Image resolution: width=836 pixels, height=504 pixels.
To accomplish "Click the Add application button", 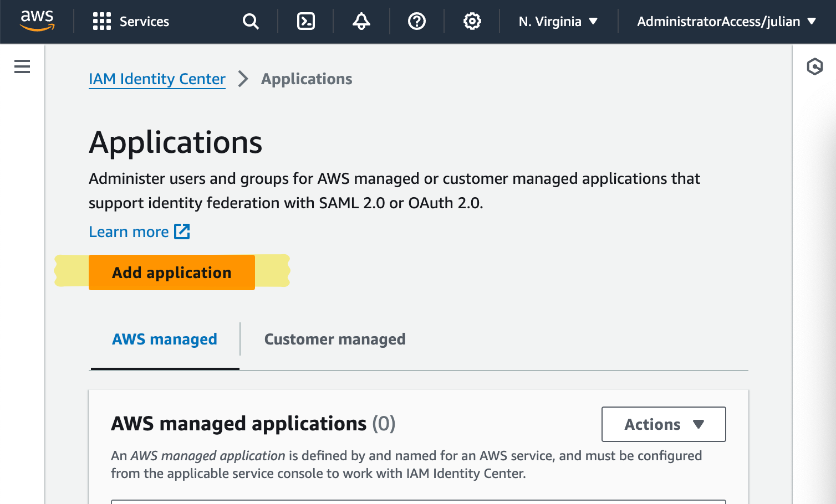I will (171, 272).
